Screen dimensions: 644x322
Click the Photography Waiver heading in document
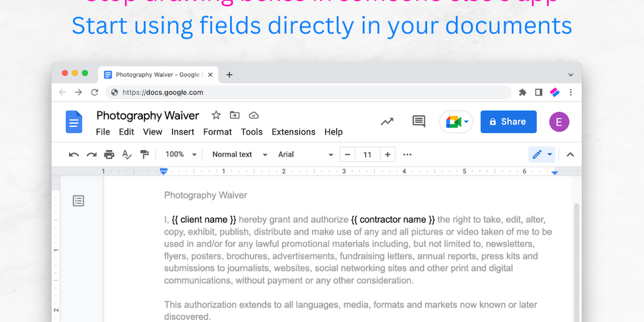point(206,196)
